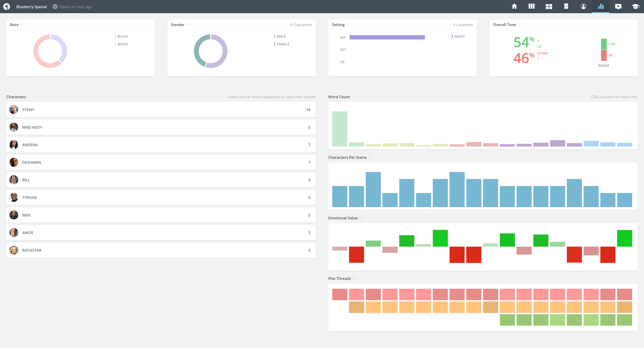644x348 pixels.
Task: Click the '9 Characters' label
Action: 301,24
